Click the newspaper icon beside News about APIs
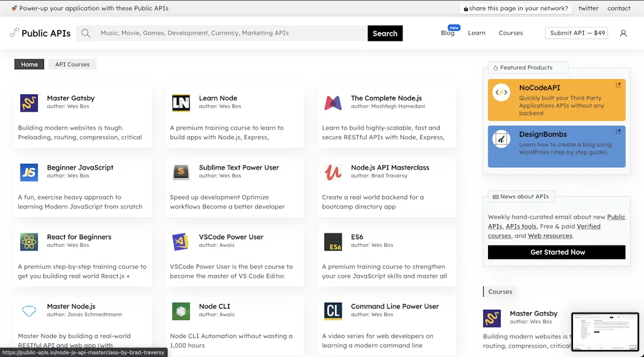Image resolution: width=644 pixels, height=357 pixels. tap(496, 197)
